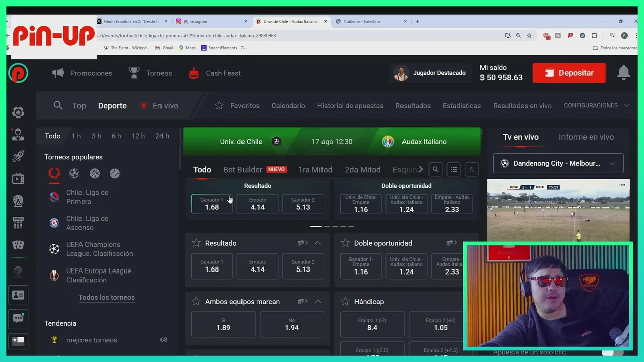The image size is (644, 362).
Task: Open the Instagram browser tab
Action: (x=211, y=21)
